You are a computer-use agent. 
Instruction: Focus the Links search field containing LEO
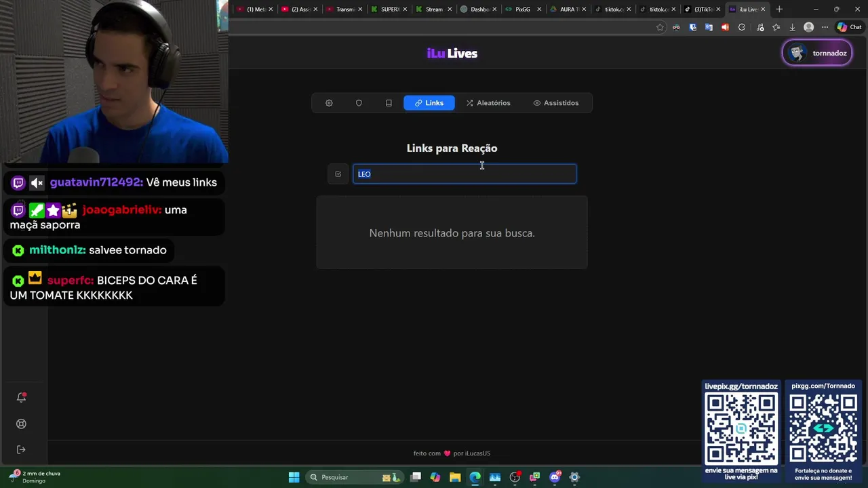coord(465,174)
